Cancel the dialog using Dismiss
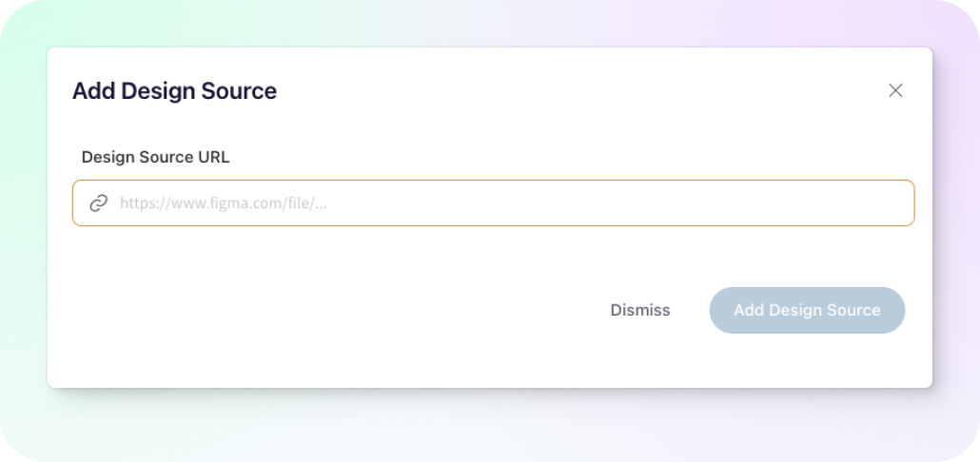Screen dimensions: 980x462 click(640, 310)
